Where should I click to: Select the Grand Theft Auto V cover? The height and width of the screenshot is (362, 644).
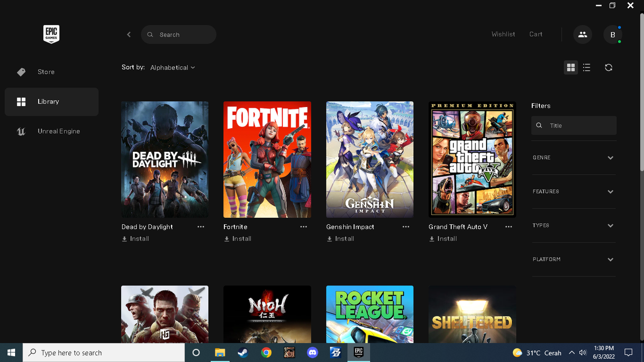472,159
